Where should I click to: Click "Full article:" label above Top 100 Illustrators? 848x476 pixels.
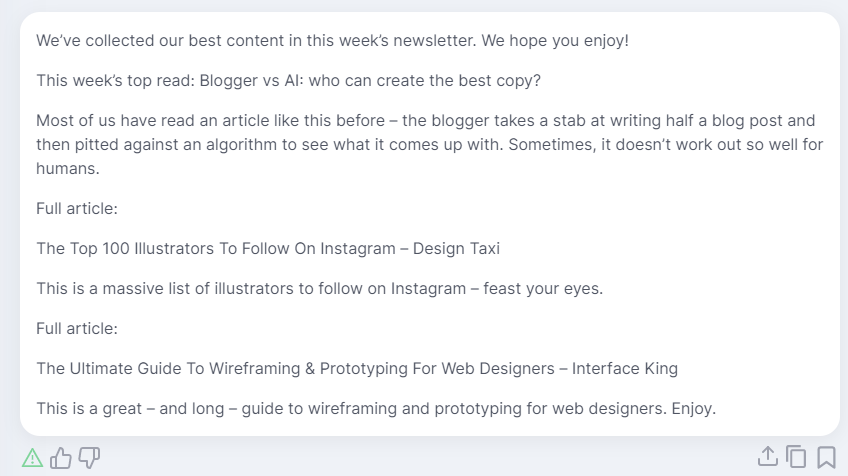pyautogui.click(x=77, y=208)
